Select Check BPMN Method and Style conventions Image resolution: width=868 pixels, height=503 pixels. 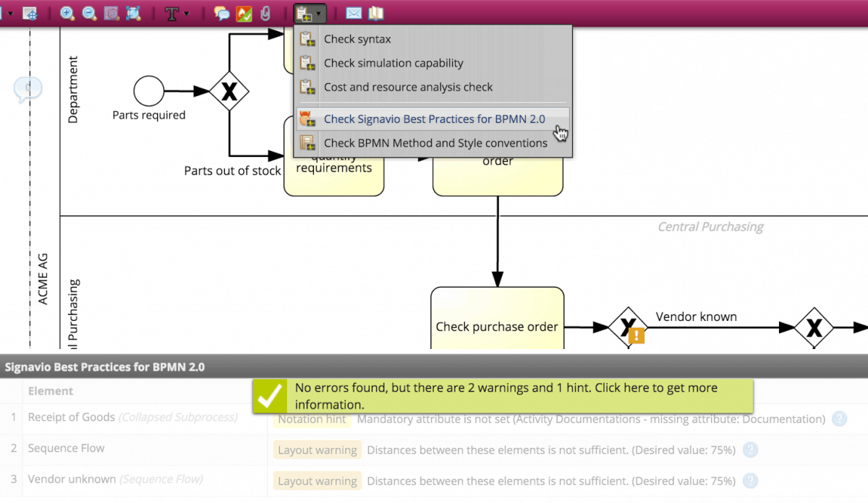(433, 143)
